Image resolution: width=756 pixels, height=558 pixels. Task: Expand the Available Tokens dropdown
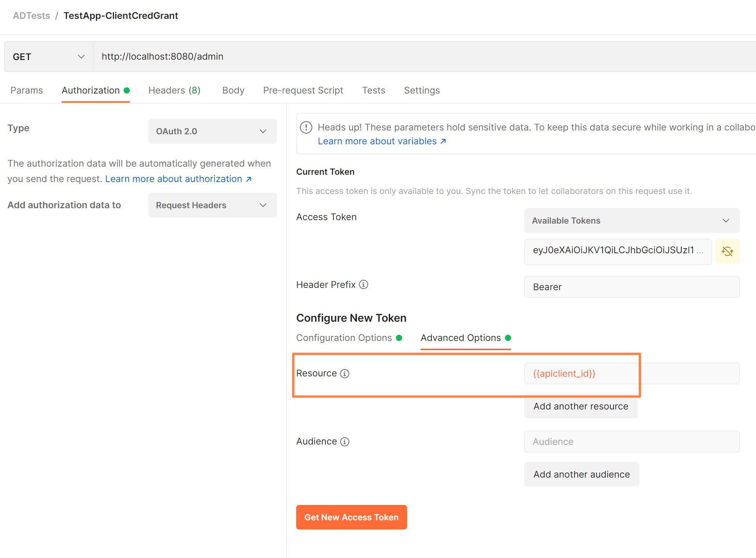click(x=632, y=221)
